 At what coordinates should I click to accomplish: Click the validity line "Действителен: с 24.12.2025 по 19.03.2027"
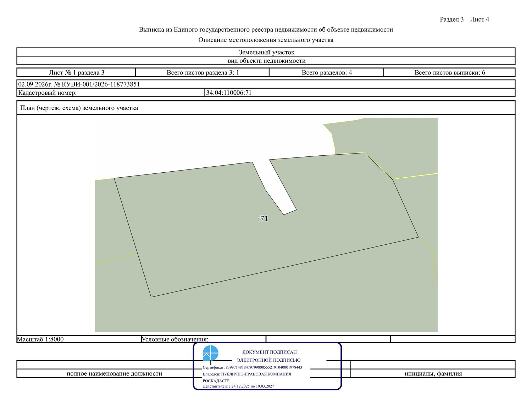coord(238,386)
